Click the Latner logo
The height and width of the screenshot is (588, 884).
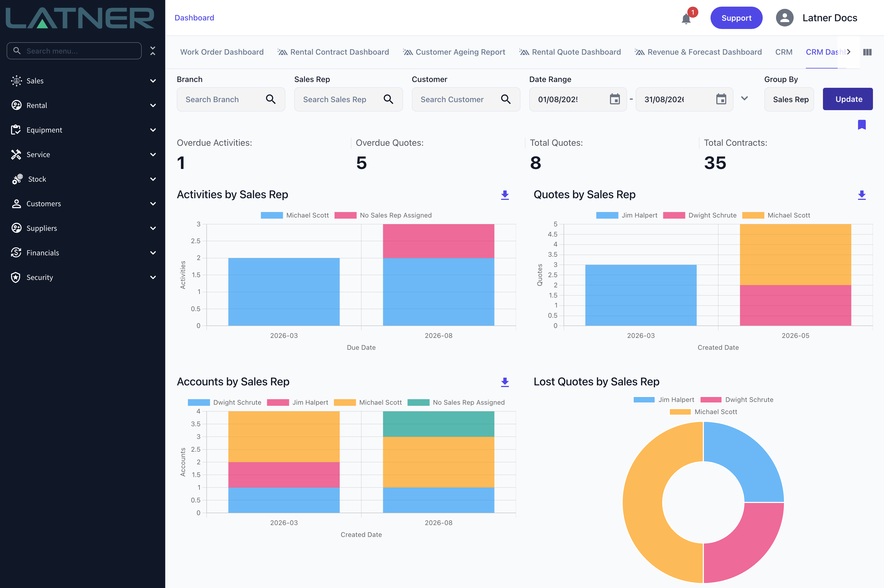click(80, 18)
